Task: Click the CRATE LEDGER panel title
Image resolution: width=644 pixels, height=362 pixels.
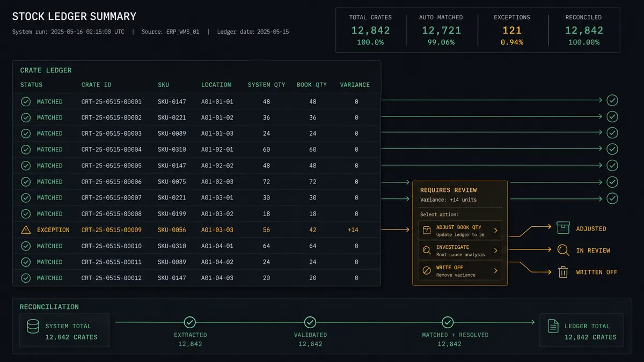Action: coord(46,70)
